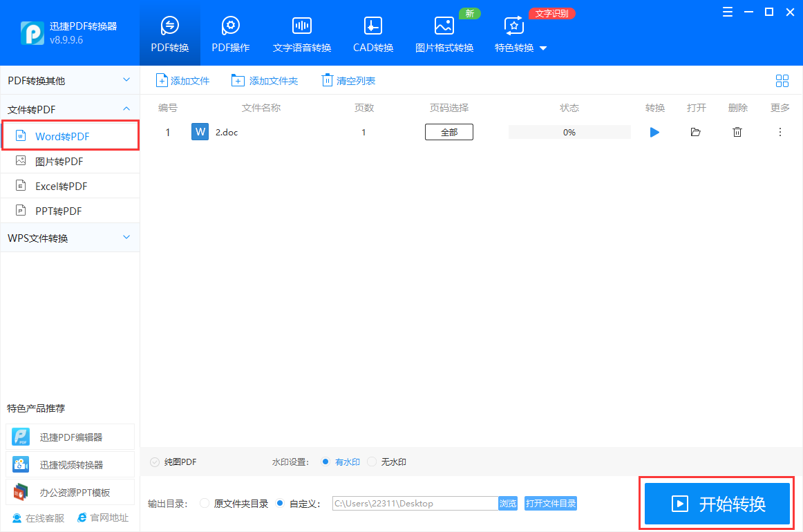Switch to grid view layout
The height and width of the screenshot is (532, 803).
tap(782, 80)
